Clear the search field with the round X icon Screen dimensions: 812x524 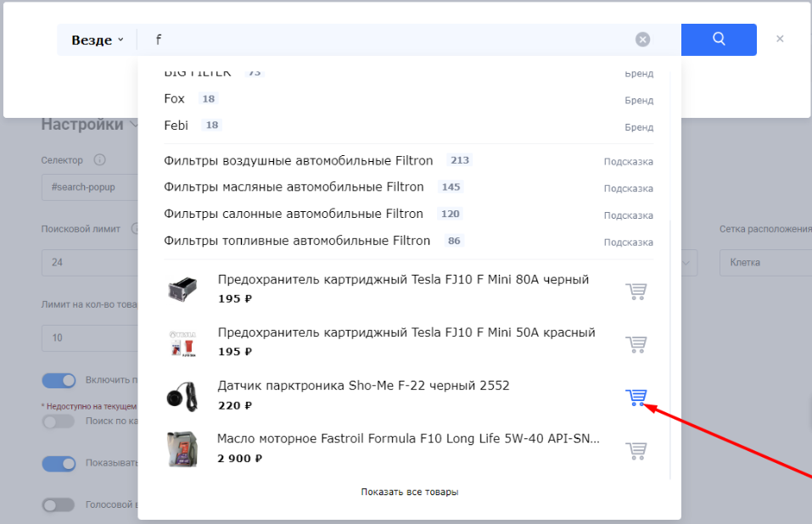(642, 39)
